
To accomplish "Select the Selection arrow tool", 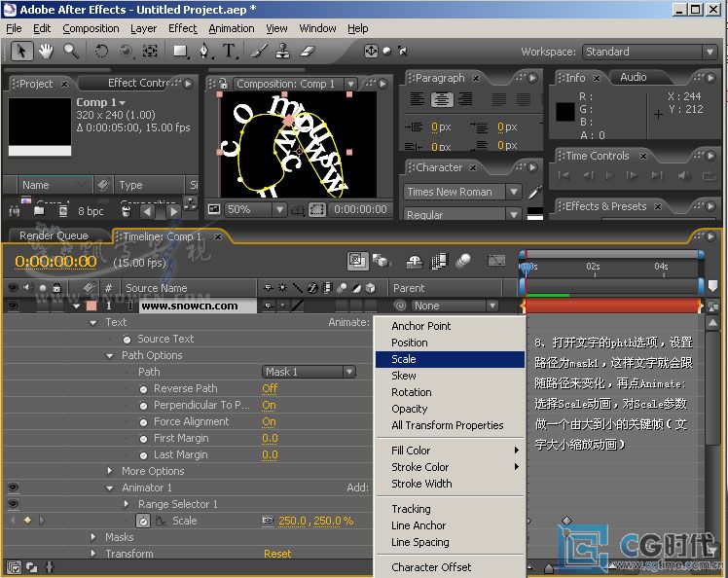I will click(x=21, y=51).
